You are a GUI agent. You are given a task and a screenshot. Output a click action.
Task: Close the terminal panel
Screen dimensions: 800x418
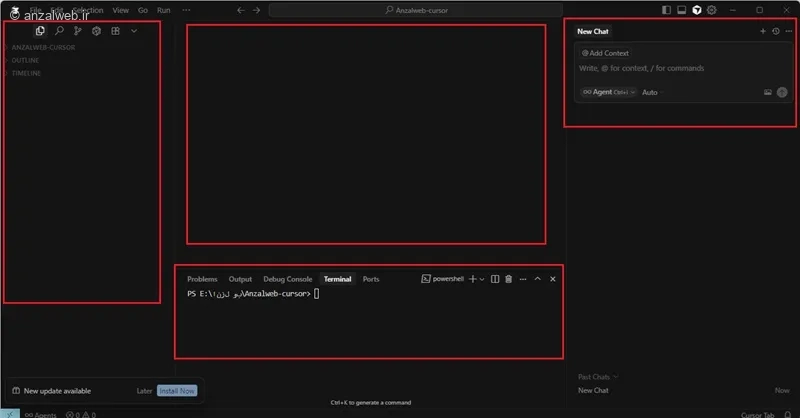(x=553, y=279)
